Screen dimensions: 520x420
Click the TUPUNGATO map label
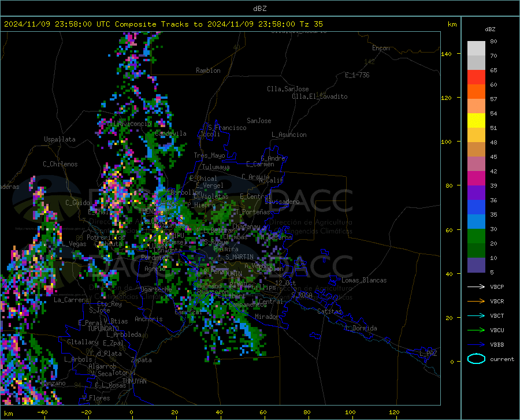click(x=103, y=329)
